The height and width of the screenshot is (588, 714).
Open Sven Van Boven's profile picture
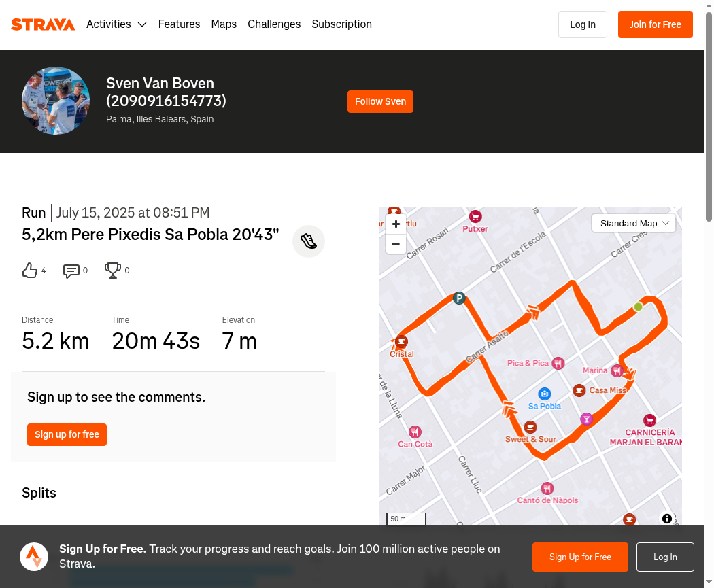coord(56,101)
